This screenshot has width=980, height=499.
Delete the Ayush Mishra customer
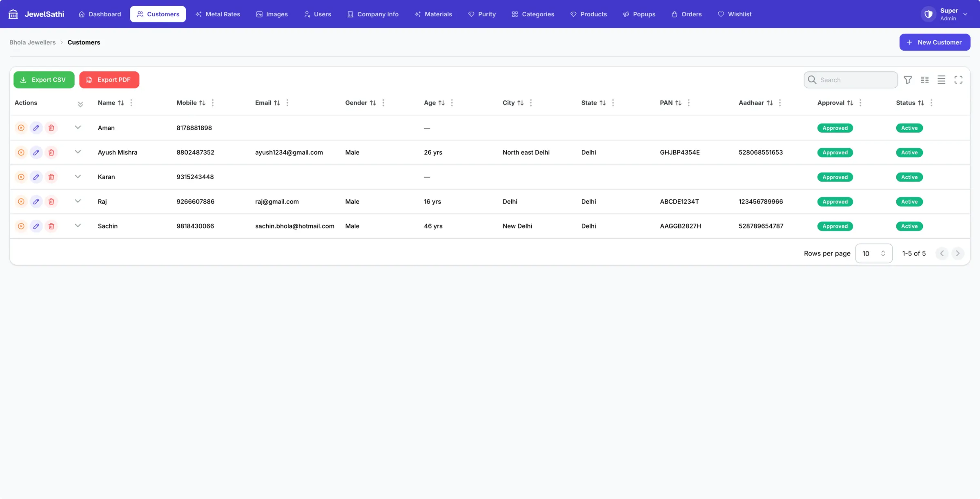51,152
